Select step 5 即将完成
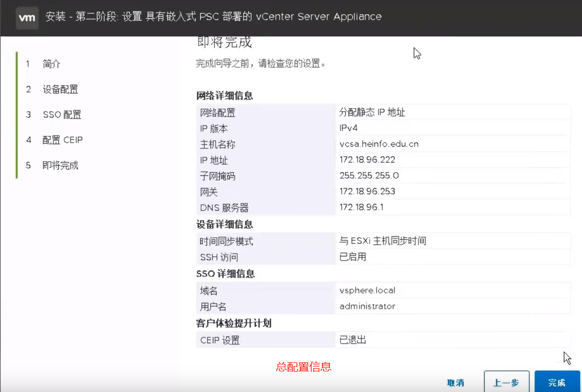 point(60,165)
